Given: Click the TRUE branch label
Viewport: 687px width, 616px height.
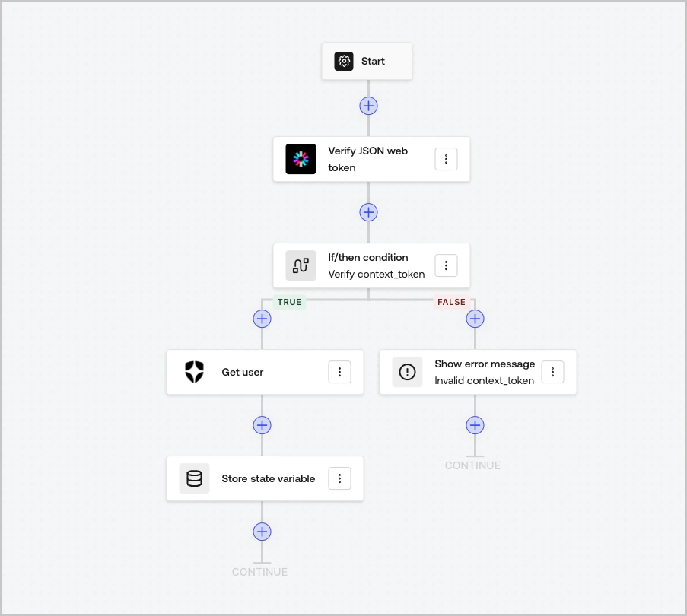Looking at the screenshot, I should (x=289, y=302).
